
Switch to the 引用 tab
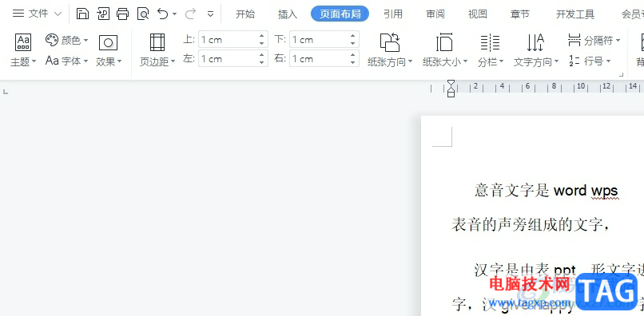[x=393, y=14]
